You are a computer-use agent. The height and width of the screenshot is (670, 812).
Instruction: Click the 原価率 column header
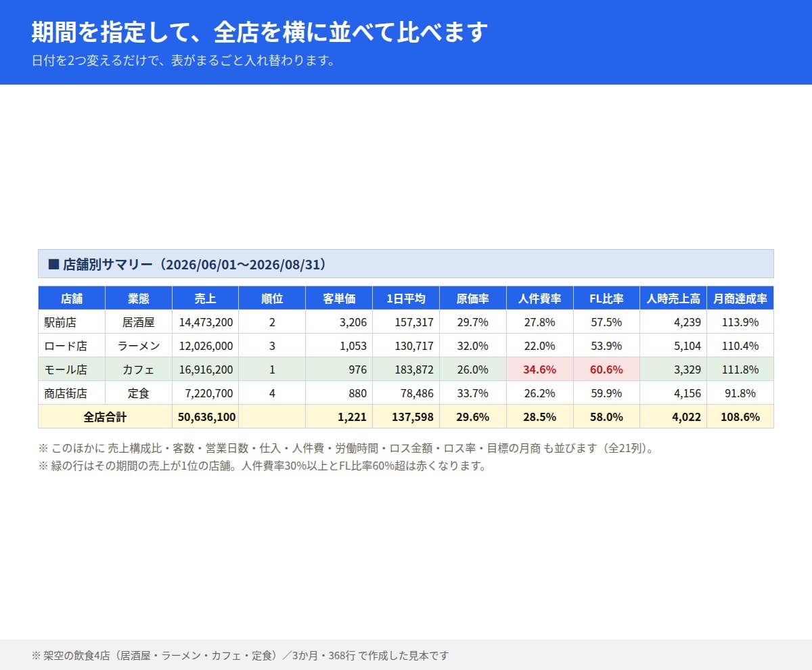(x=473, y=298)
